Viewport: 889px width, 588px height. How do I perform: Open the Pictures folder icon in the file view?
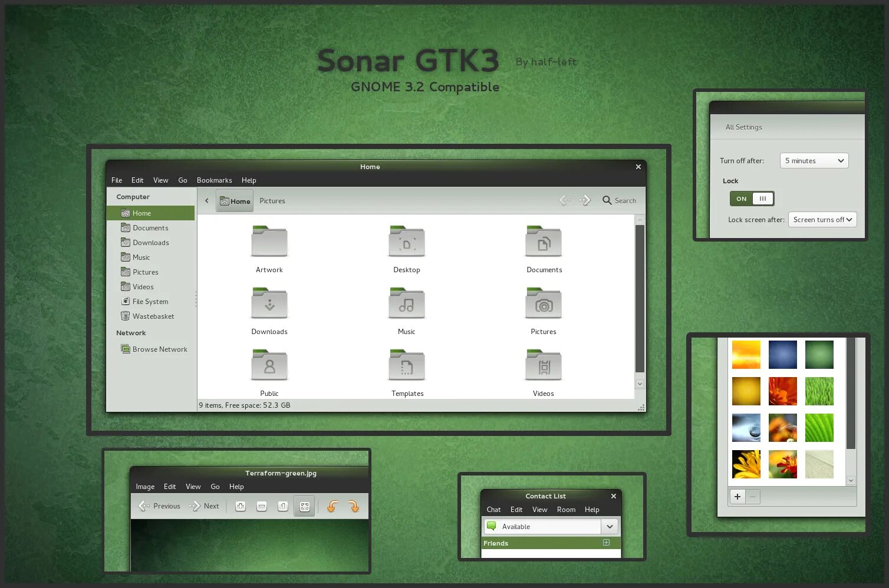click(544, 303)
